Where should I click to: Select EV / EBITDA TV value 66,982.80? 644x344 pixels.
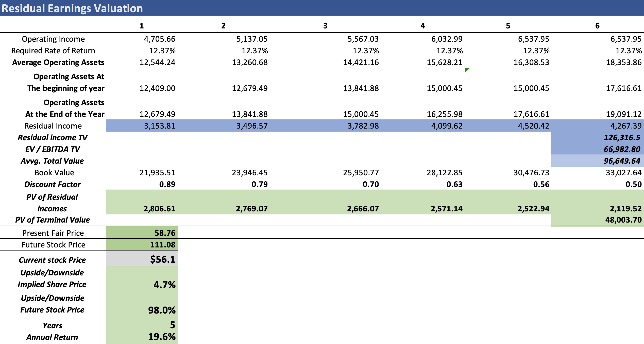point(622,149)
